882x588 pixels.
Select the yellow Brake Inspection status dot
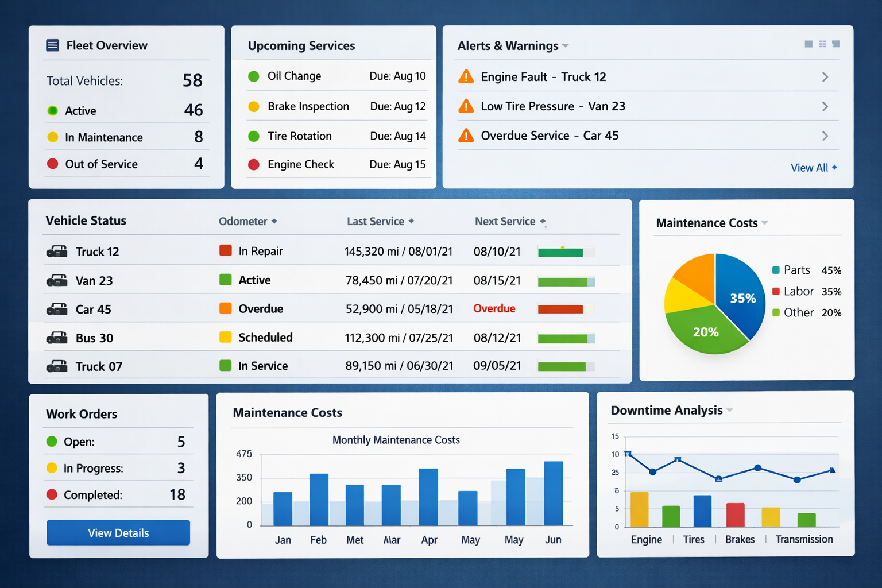tap(253, 106)
